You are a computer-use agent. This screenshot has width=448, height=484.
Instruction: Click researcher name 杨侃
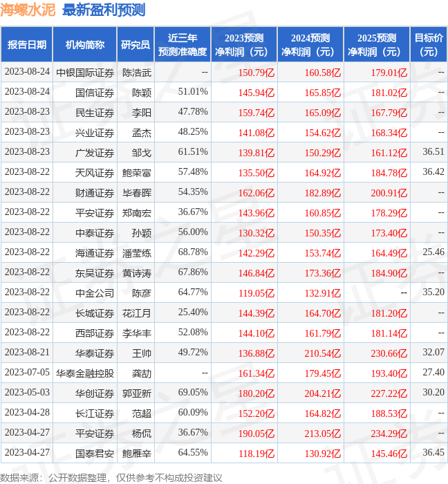[142, 434]
